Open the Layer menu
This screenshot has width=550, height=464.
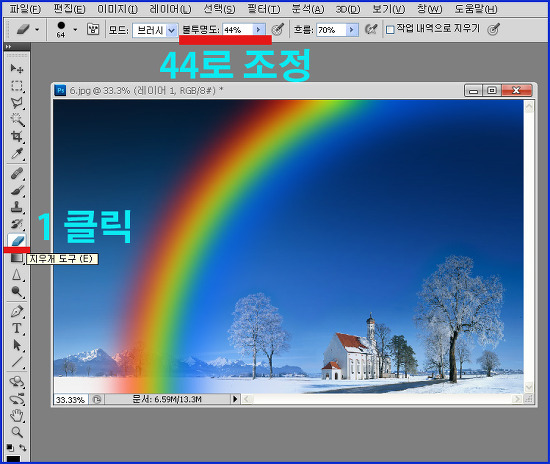(x=170, y=9)
